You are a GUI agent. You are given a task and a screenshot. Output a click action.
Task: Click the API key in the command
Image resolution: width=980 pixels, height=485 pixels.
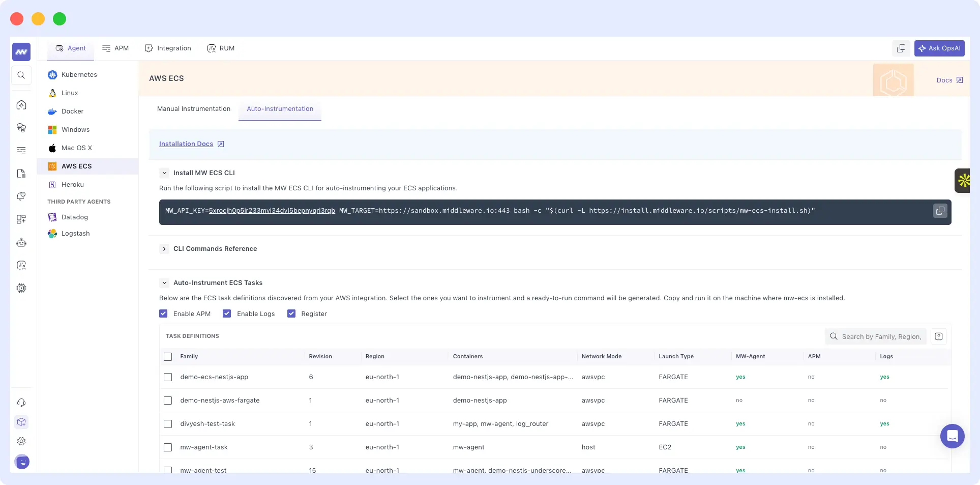point(272,211)
